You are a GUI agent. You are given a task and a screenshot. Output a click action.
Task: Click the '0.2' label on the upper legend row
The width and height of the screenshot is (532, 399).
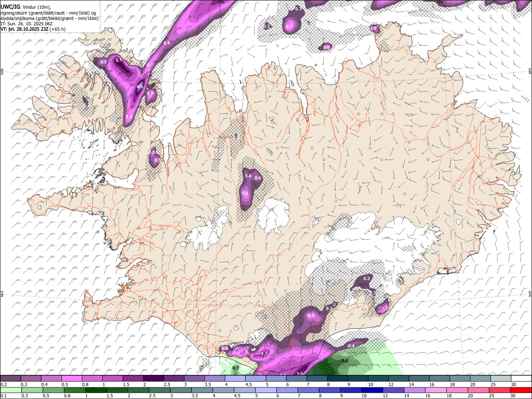[x=4, y=384]
